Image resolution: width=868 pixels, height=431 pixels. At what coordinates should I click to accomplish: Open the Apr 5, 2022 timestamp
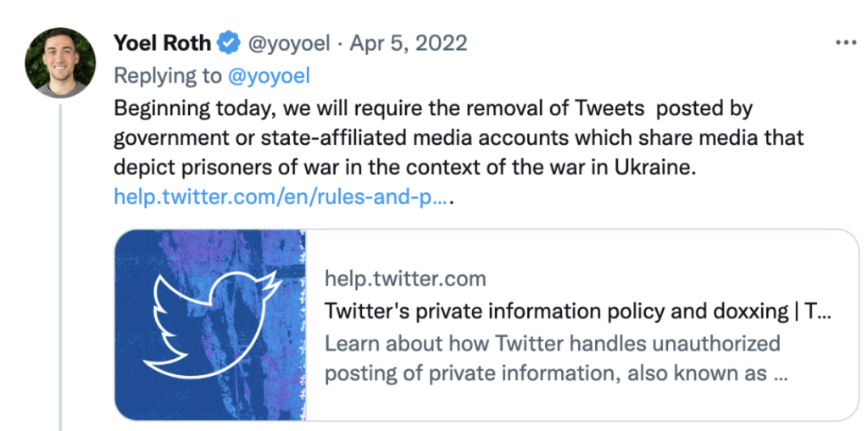(409, 43)
